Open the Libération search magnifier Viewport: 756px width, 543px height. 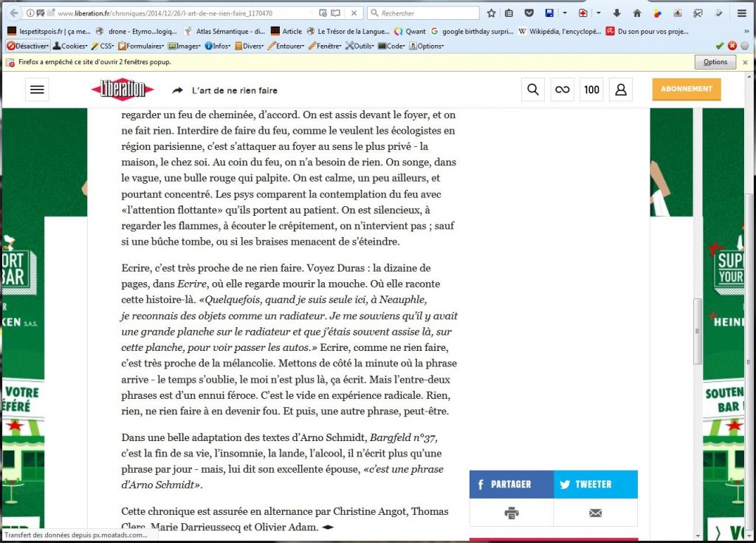533,90
